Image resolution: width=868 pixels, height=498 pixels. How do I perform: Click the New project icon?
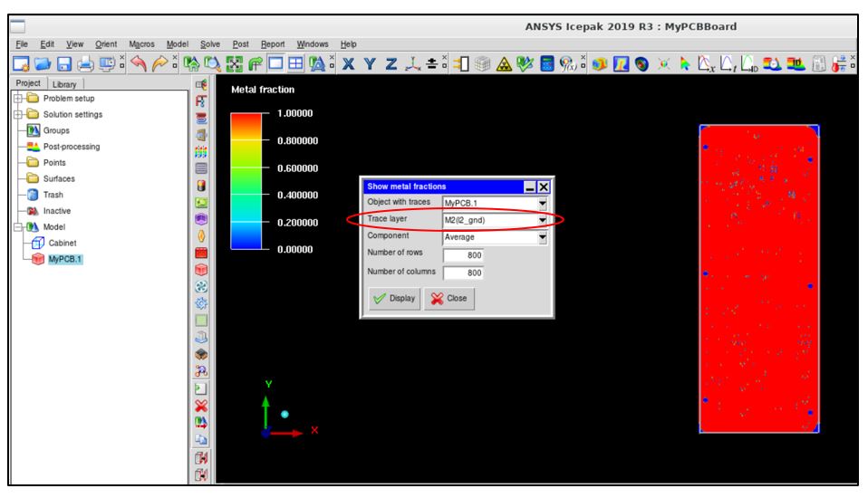tap(21, 63)
